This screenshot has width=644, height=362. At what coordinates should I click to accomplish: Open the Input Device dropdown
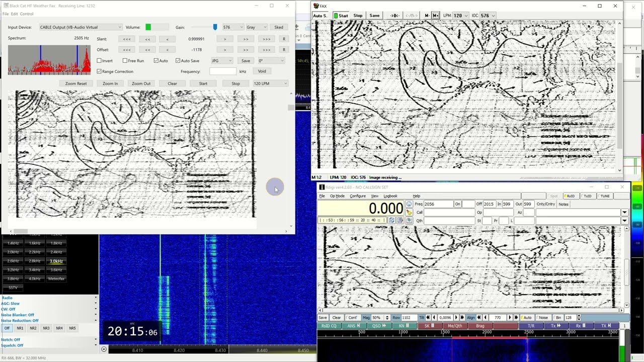point(80,27)
